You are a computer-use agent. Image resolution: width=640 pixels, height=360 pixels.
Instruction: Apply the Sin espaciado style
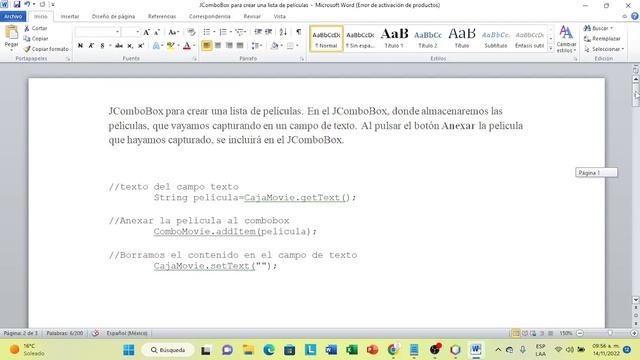pyautogui.click(x=360, y=39)
